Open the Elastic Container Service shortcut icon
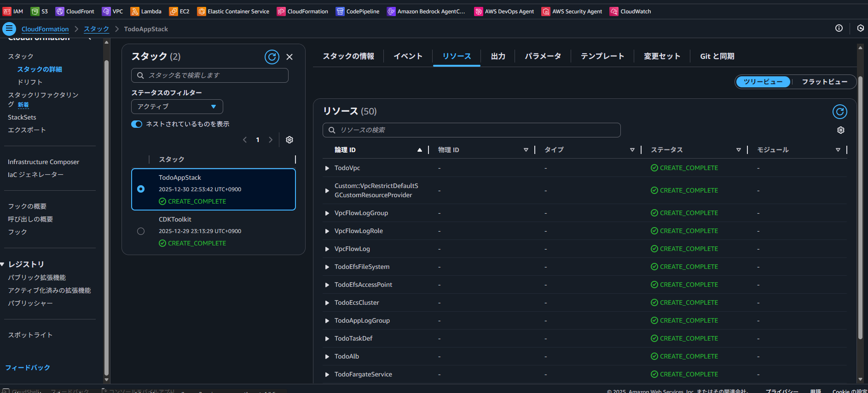This screenshot has height=393, width=868. (x=202, y=11)
